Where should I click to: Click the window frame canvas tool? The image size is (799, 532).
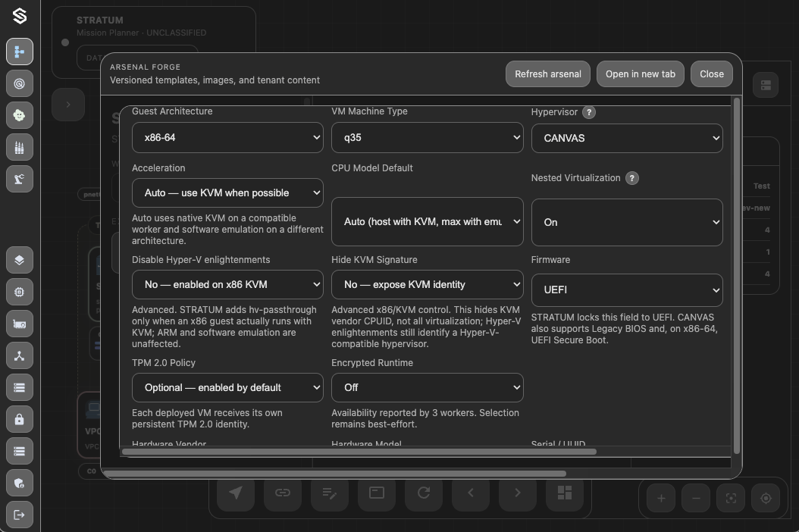coord(377,493)
